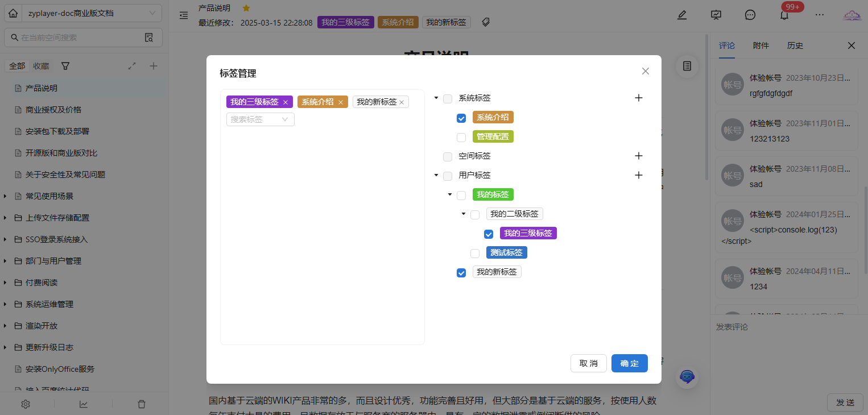Toggle the sidebar collapse menu icon
Image resolution: width=868 pixels, height=415 pixels.
[184, 15]
